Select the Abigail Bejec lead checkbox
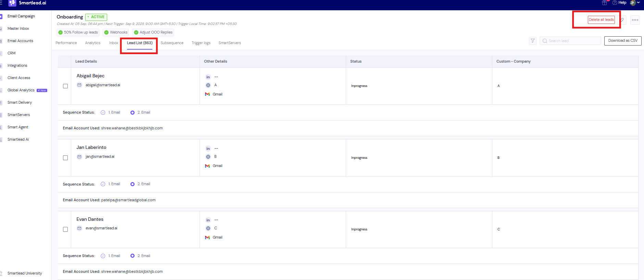Viewport: 644px width, 280px height. tap(65, 86)
